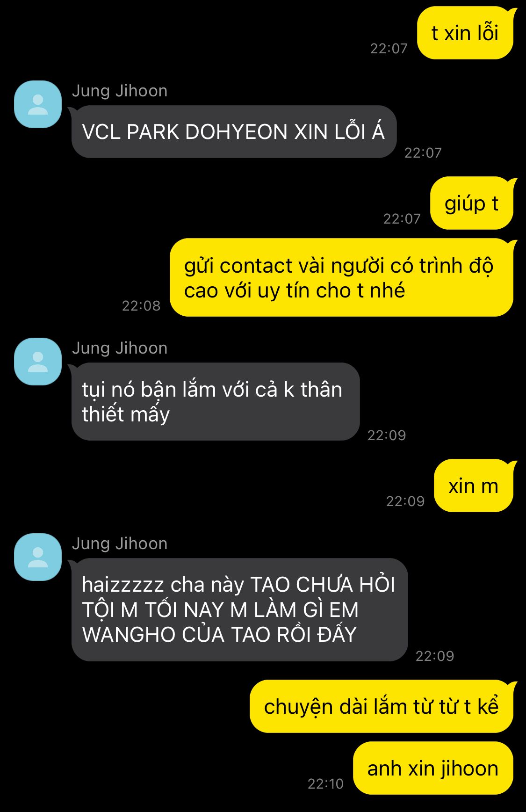Viewport: 526px width, 812px height.
Task: Click the 22:08 timestamp beside the contact request
Action: coord(141,305)
